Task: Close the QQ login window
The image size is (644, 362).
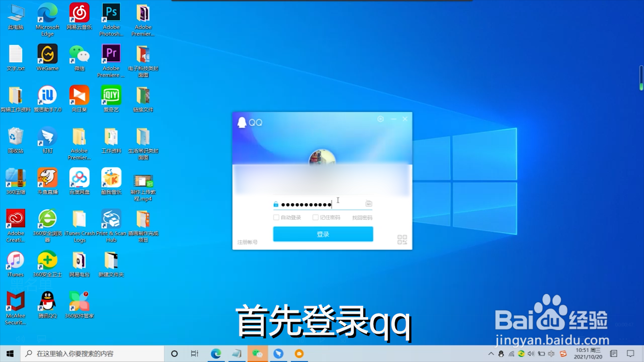Action: coord(405,119)
